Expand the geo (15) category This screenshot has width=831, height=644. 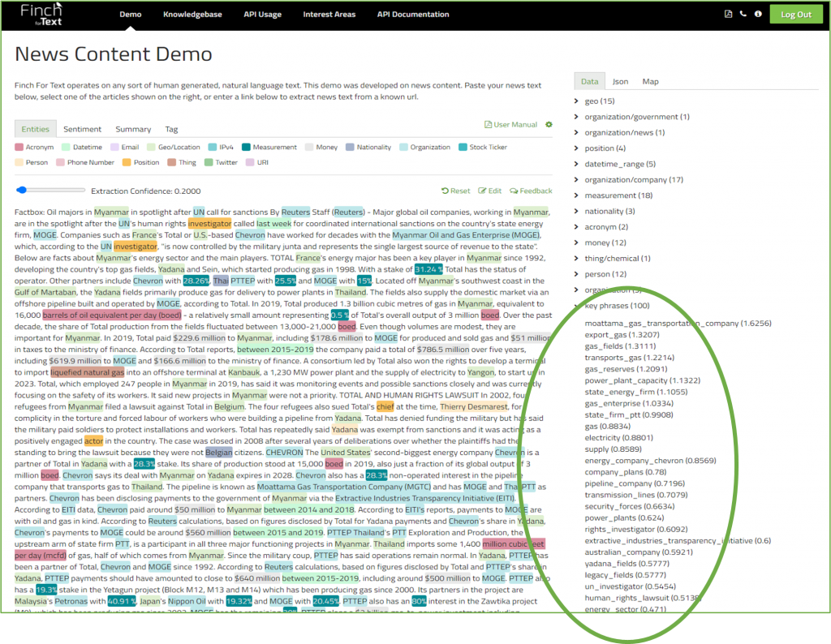pos(577,101)
